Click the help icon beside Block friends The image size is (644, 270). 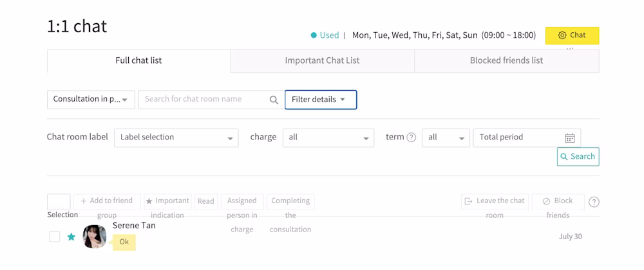click(x=594, y=202)
